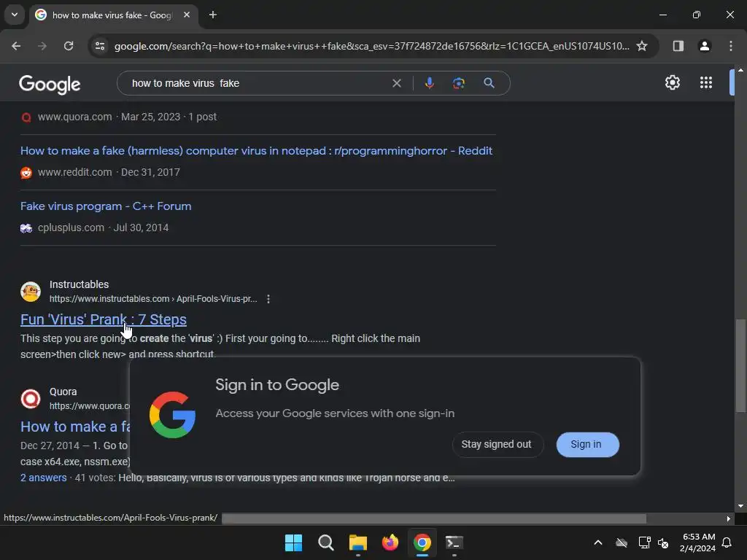This screenshot has height=560, width=747.
Task: Open 'Fake virus program - C++ Forum' link
Action: (x=106, y=206)
